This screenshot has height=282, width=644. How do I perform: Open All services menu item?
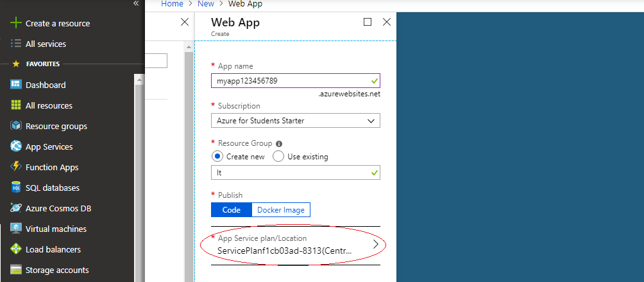coord(46,44)
